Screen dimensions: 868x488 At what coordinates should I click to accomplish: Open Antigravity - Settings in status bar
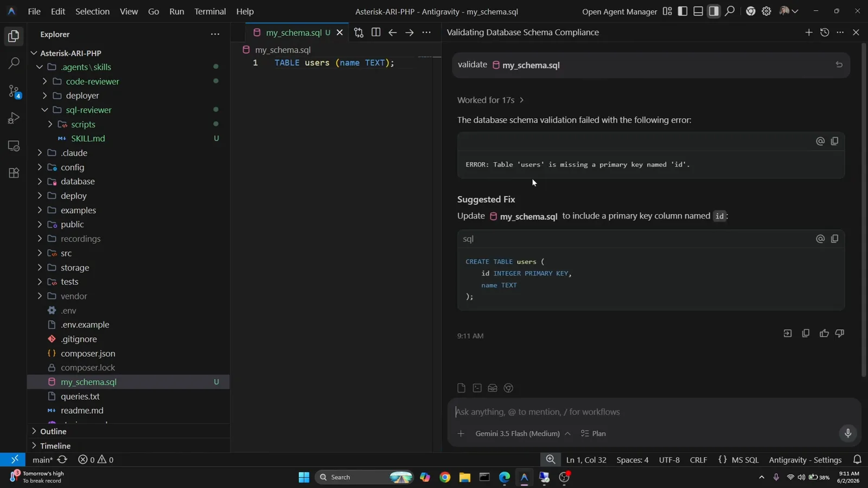coord(805,460)
